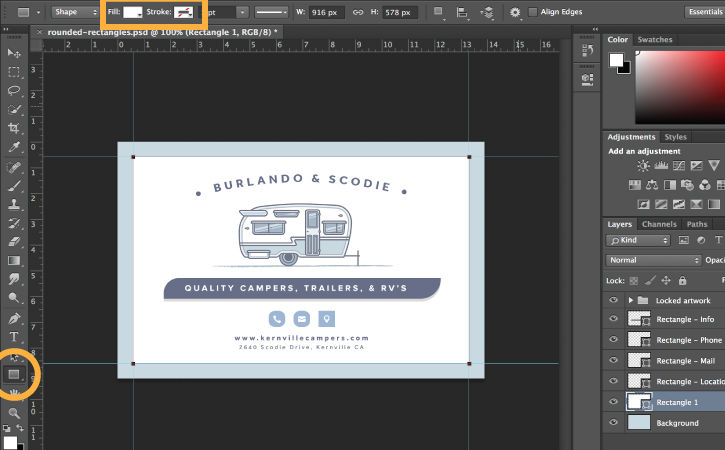Select the Crop tool
This screenshot has width=725, height=450.
(14, 128)
